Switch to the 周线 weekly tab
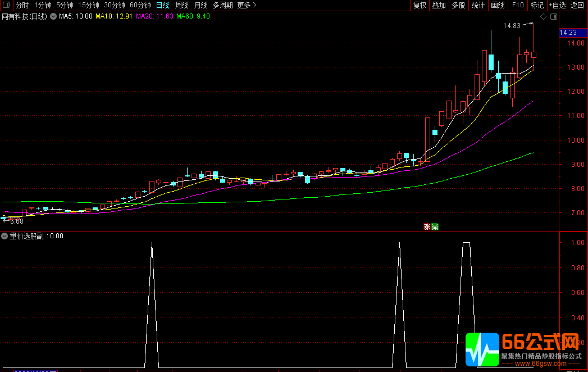588x372 pixels. [x=182, y=5]
